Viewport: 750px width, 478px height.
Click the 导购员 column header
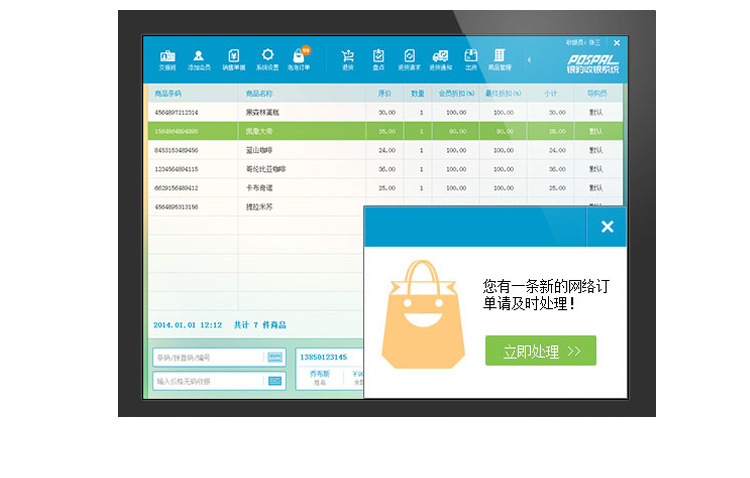point(597,93)
